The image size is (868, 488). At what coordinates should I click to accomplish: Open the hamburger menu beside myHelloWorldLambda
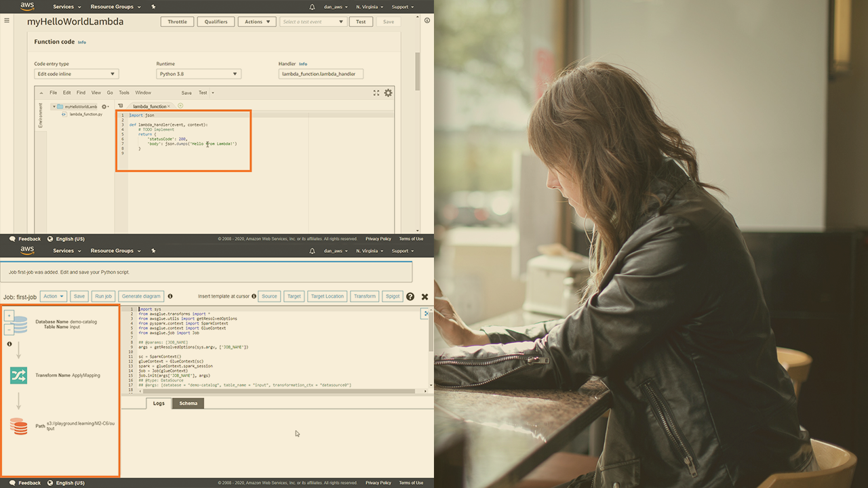coord(7,21)
